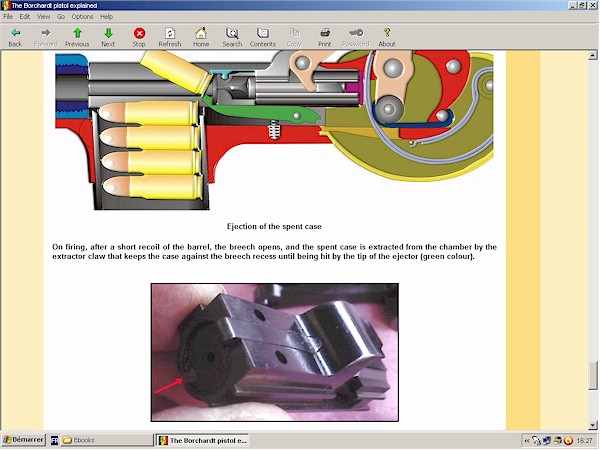Open the File menu
Image resolution: width=600 pixels, height=450 pixels.
pyautogui.click(x=8, y=16)
